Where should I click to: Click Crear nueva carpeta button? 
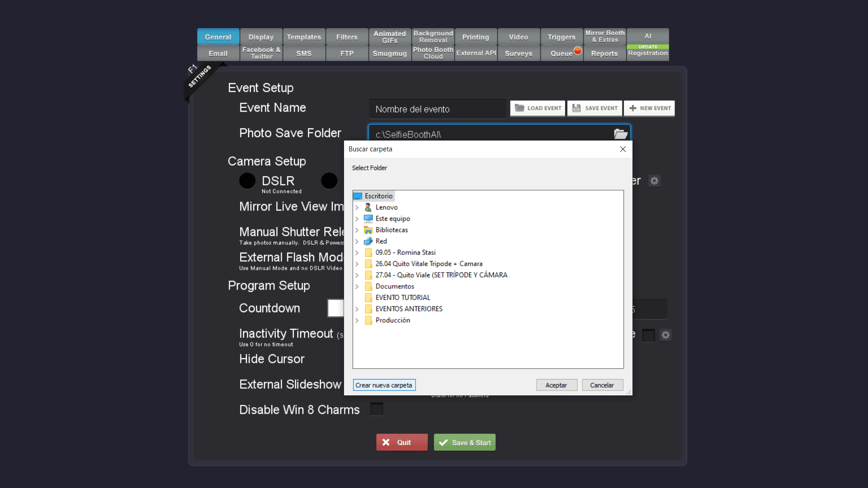pos(384,385)
